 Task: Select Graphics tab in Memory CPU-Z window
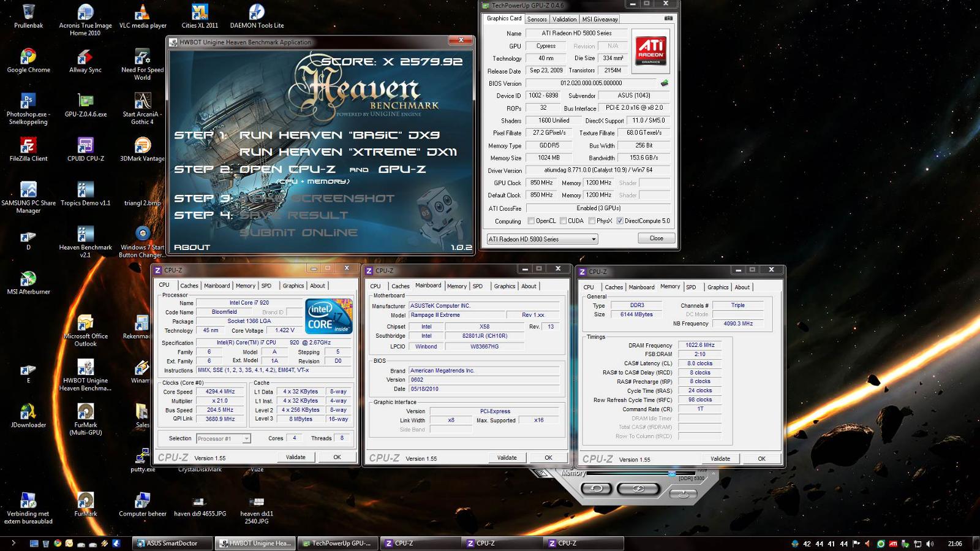[718, 287]
